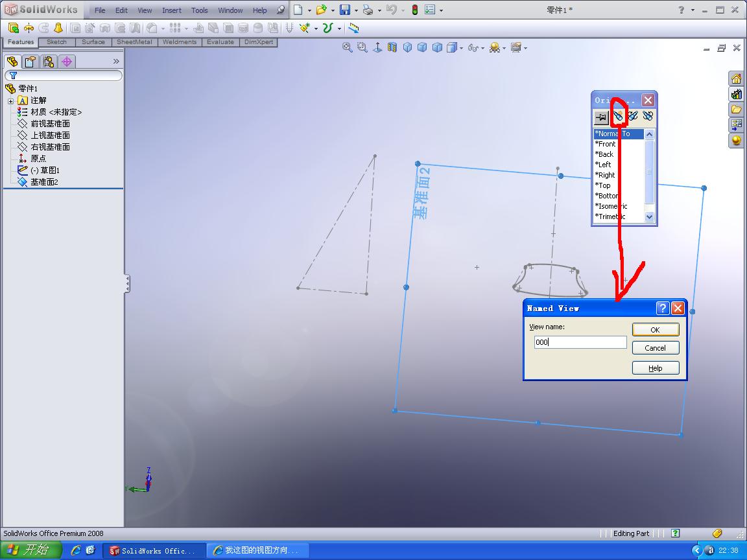
Task: Click OK in Named View dialog
Action: 655,329
